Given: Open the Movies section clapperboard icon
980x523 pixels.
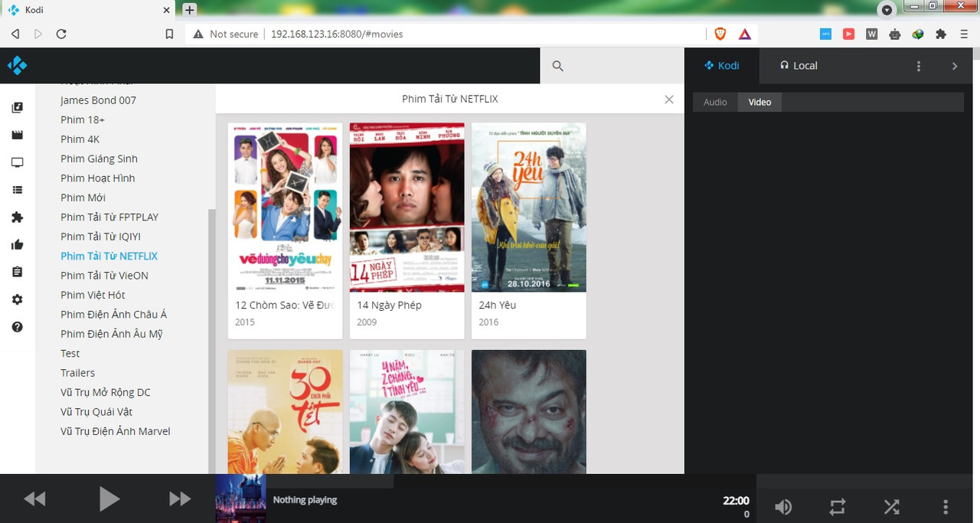Looking at the screenshot, I should click(x=17, y=135).
